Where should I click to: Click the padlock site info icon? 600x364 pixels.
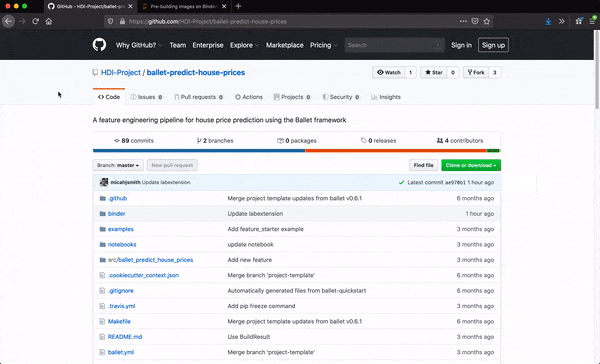[122, 21]
